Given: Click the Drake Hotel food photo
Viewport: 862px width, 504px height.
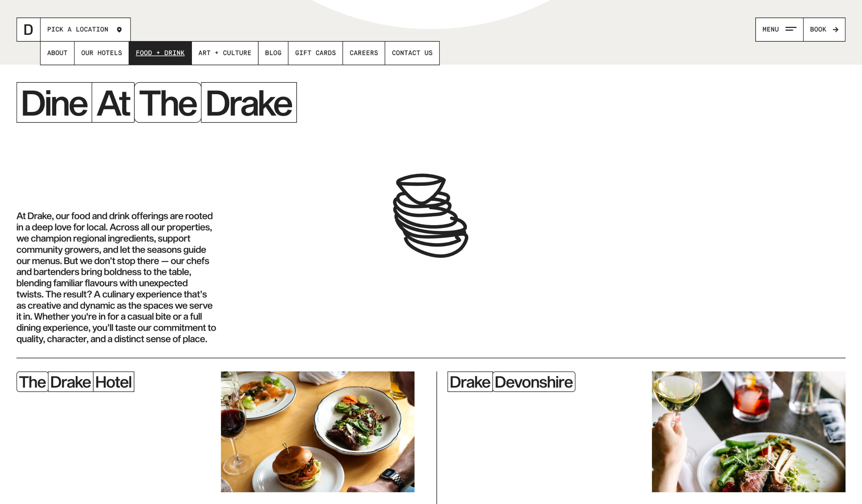Looking at the screenshot, I should (318, 432).
